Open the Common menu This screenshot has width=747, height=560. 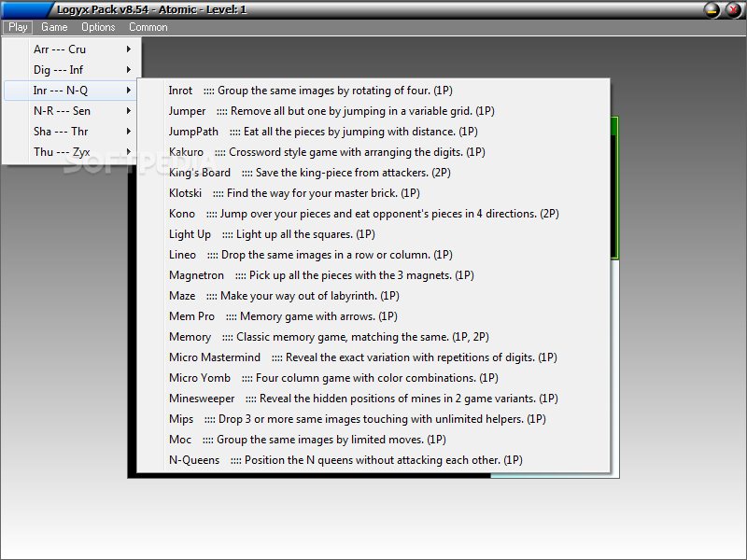click(x=148, y=27)
